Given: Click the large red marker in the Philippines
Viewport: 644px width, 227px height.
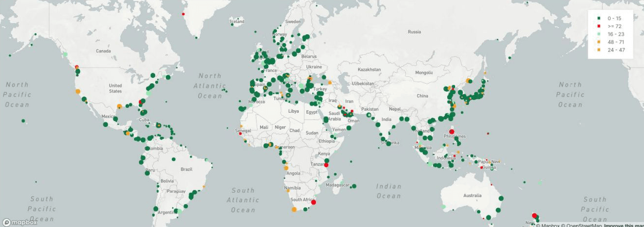Looking at the screenshot, I should [x=452, y=131].
